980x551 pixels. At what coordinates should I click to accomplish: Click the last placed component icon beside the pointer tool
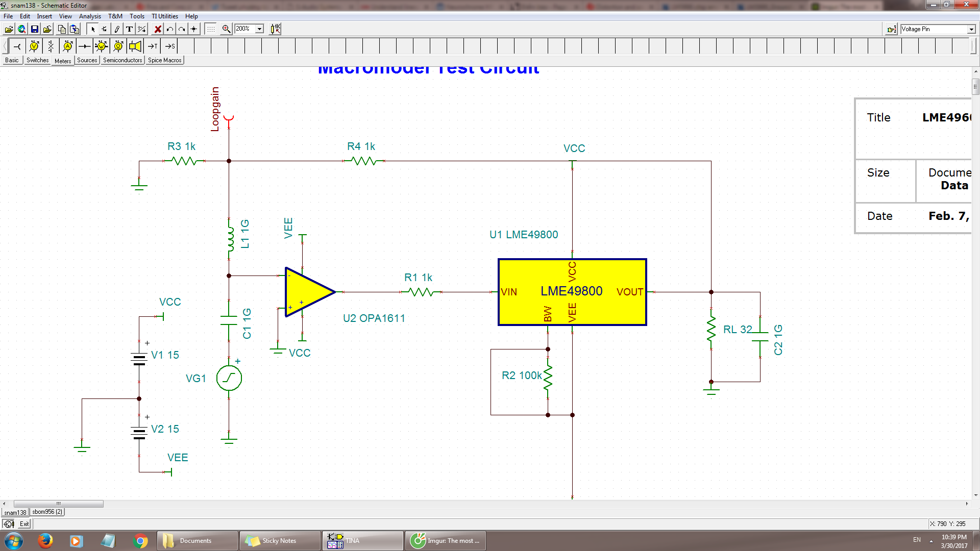(x=105, y=29)
